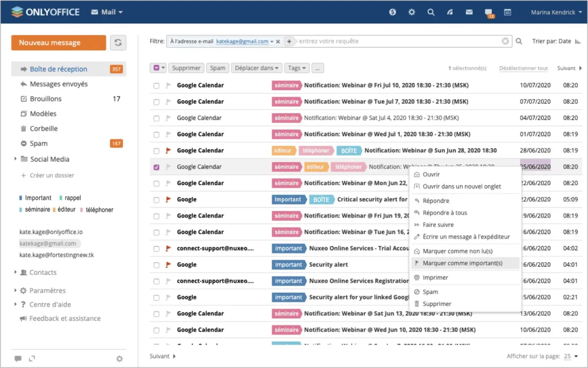Uncheck the selected 25/06/2020 message
Viewport: 588px width, 368px height.
click(156, 167)
